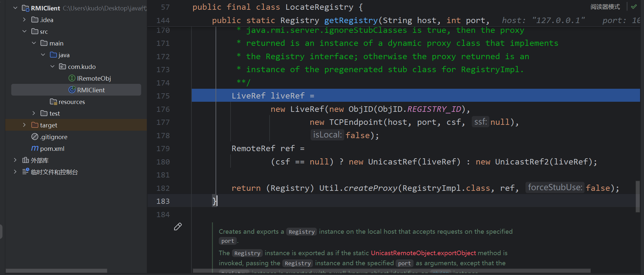Screen dimensions: 644x275
Task: Expand the target folder
Action: [x=24, y=125]
